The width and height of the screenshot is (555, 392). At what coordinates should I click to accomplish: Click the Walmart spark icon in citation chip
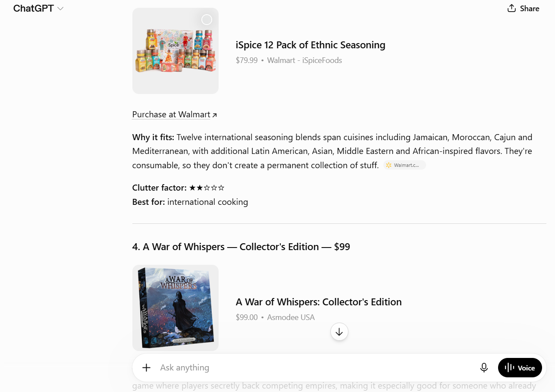click(x=389, y=165)
